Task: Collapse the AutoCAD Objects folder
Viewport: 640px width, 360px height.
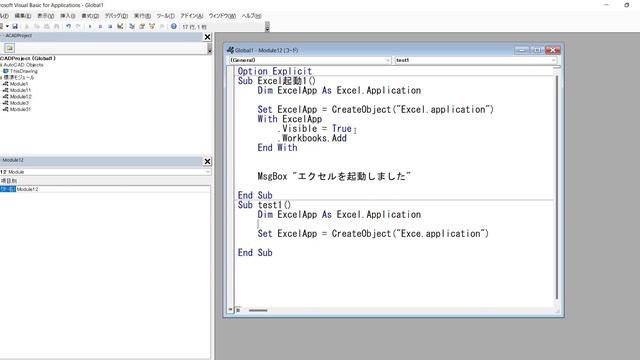Action: click(x=1, y=65)
